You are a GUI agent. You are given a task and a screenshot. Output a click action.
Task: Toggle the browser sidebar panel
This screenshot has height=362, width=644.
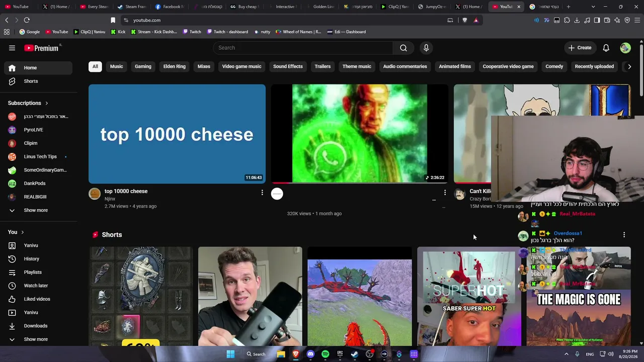[597, 20]
